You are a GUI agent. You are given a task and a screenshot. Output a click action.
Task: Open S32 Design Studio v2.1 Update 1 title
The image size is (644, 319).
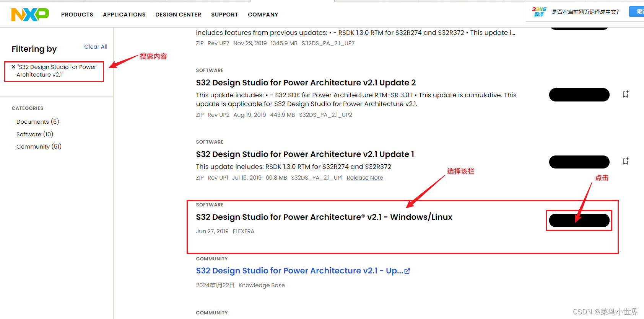point(305,154)
